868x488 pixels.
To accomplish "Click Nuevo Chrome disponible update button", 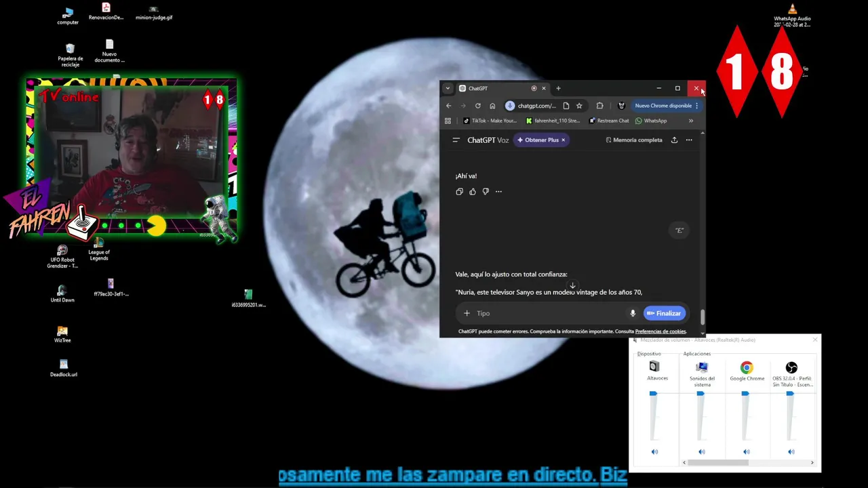I will click(667, 106).
